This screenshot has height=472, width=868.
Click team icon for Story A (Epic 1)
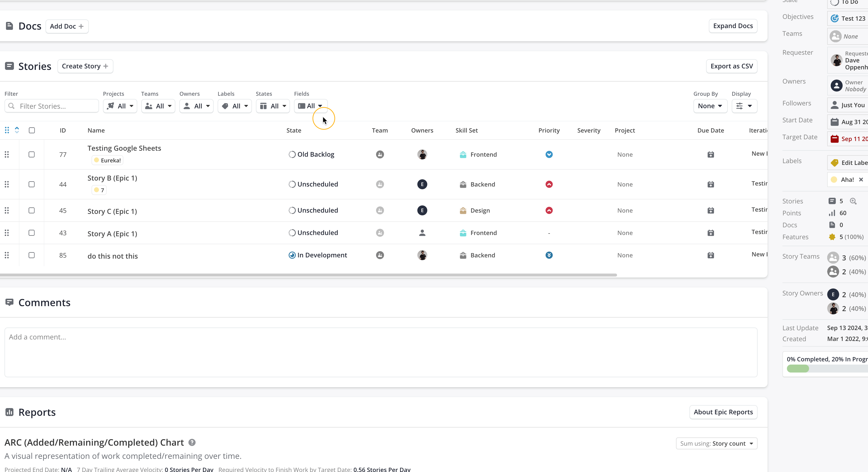coord(380,233)
